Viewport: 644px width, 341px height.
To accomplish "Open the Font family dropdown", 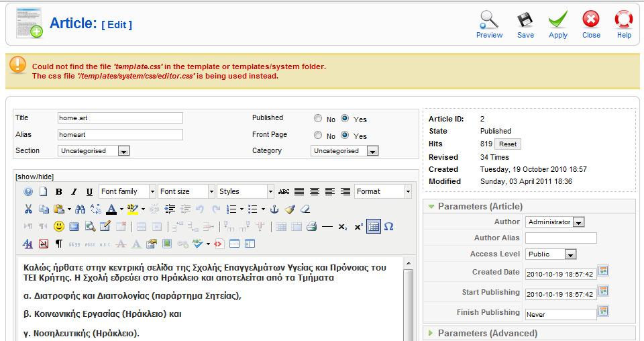I will (x=127, y=191).
